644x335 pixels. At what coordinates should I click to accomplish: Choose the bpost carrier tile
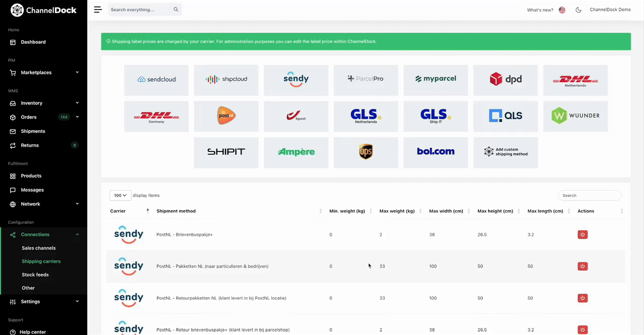click(296, 116)
